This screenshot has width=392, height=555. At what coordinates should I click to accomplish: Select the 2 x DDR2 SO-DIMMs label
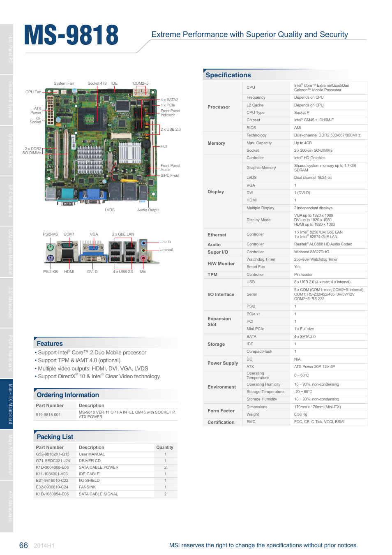coord(32,151)
